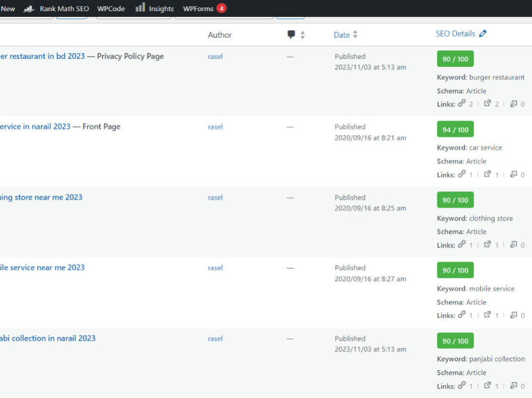Click author rasel in car service row
The height and width of the screenshot is (398, 532).
coord(215,127)
